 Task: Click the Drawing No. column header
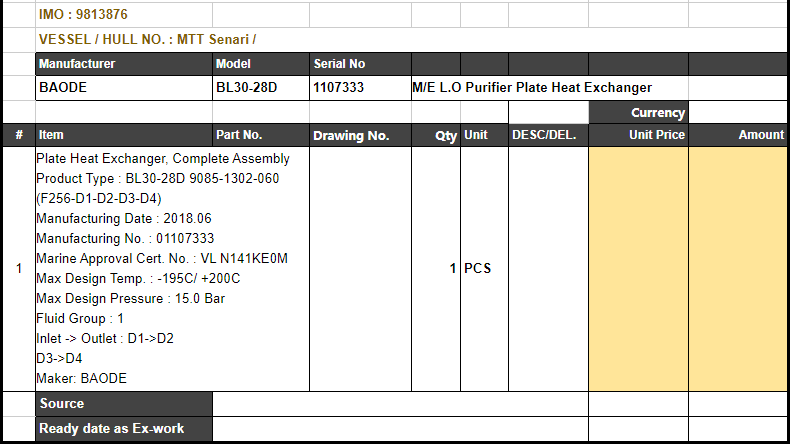coord(360,135)
